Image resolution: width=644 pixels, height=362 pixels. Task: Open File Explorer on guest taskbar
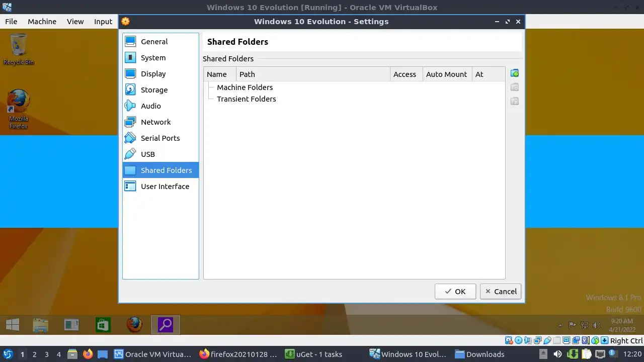tap(41, 325)
